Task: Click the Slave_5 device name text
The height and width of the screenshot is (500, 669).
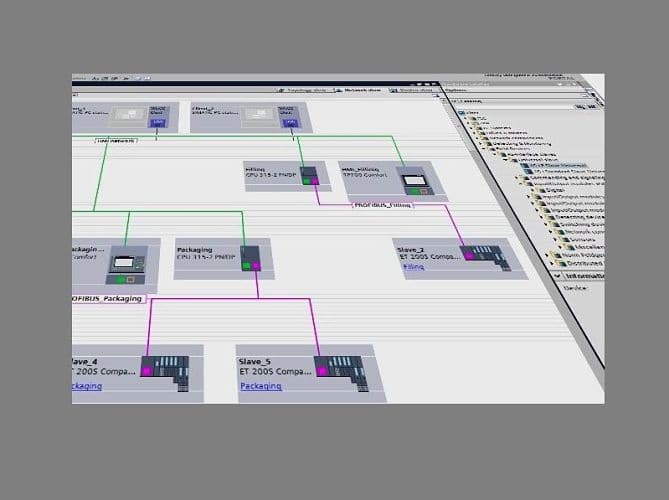Action: (x=254, y=362)
